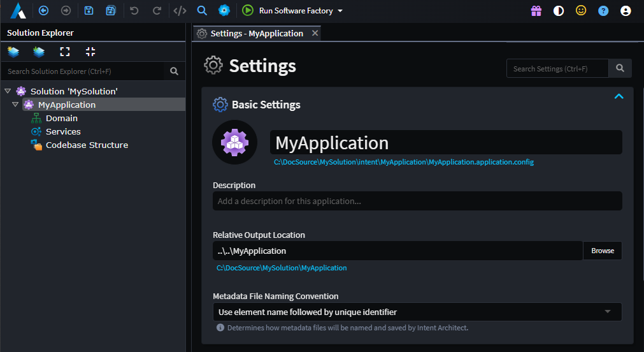The height and width of the screenshot is (352, 644).
Task: Open the help question mark icon
Action: click(603, 11)
